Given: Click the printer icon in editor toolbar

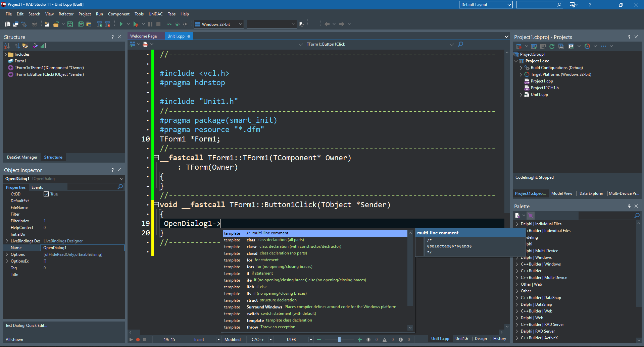Looking at the screenshot, I should (x=145, y=44).
